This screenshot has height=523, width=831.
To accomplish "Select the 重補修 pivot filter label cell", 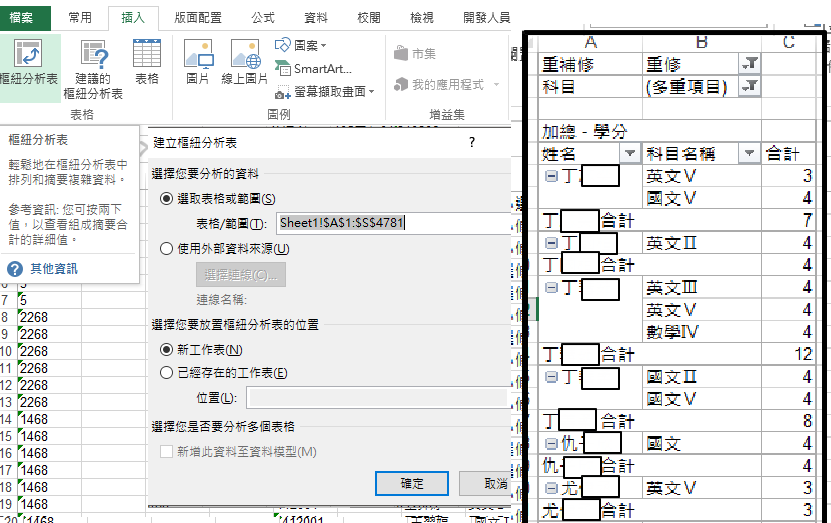I will (590, 64).
